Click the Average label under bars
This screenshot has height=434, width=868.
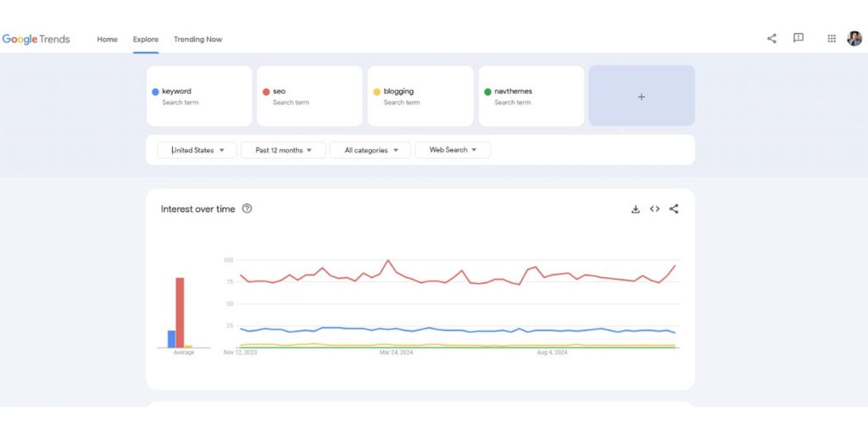click(x=184, y=353)
